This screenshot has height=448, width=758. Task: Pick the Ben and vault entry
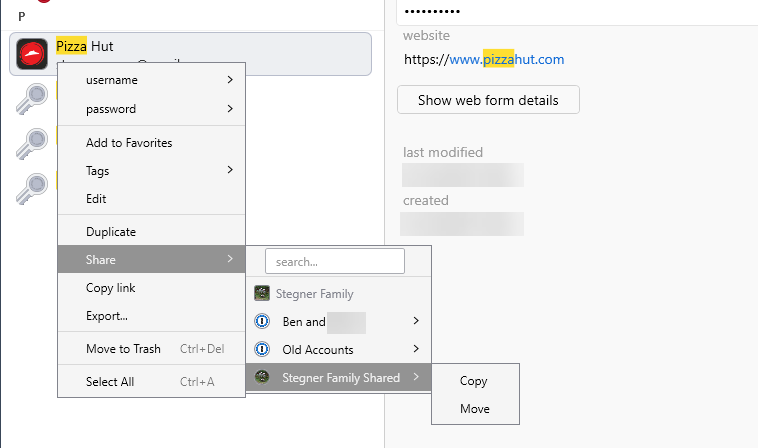[x=338, y=321]
